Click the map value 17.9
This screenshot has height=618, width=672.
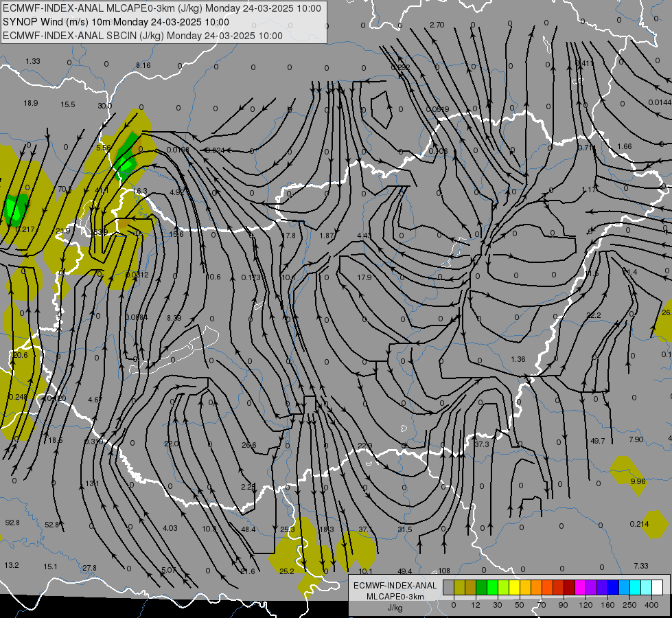(364, 277)
